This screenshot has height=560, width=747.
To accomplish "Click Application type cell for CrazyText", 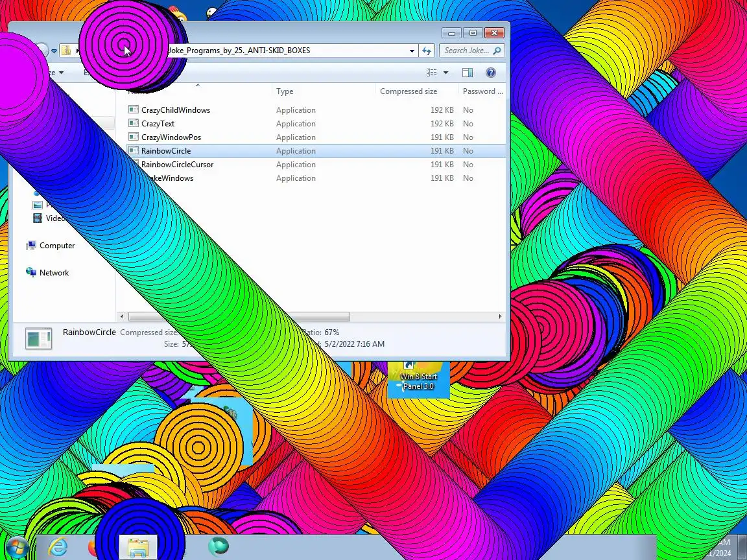I will click(296, 124).
